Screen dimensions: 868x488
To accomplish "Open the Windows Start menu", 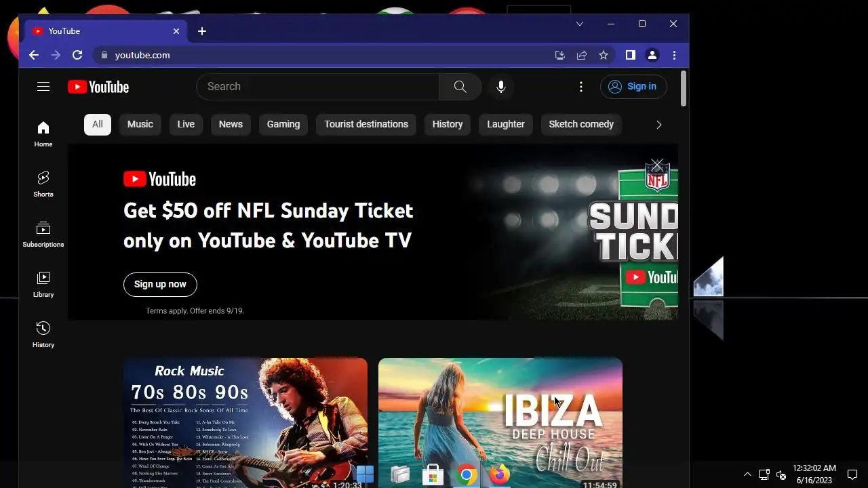I will click(x=365, y=474).
